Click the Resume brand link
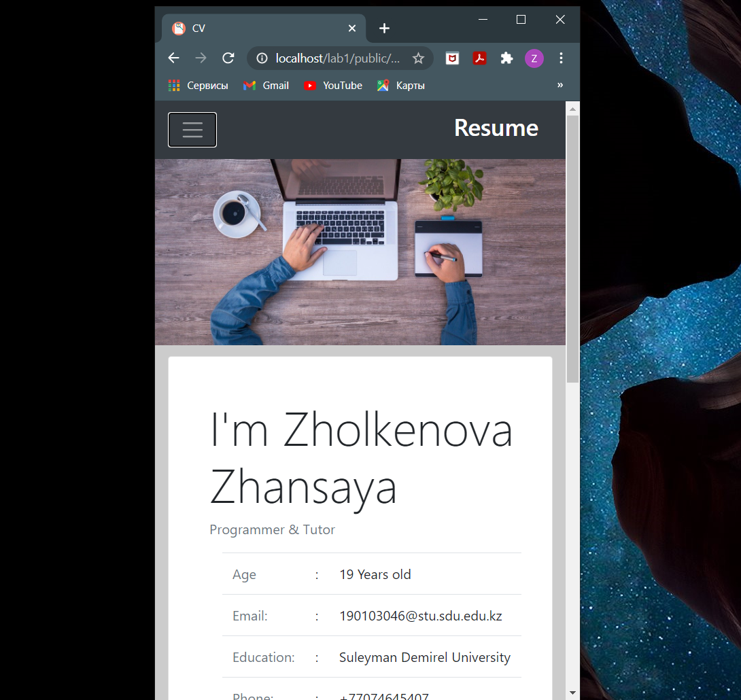The image size is (741, 700). click(496, 128)
